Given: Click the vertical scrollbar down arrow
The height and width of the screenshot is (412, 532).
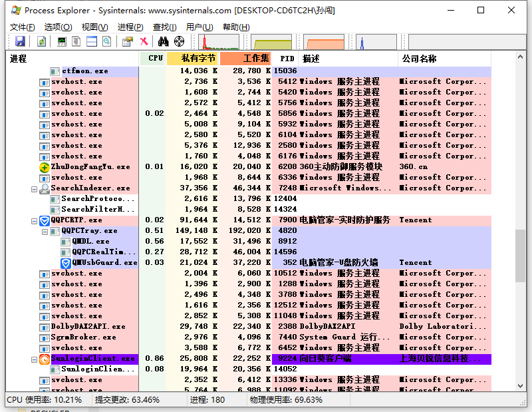Looking at the screenshot, I should 521,385.
